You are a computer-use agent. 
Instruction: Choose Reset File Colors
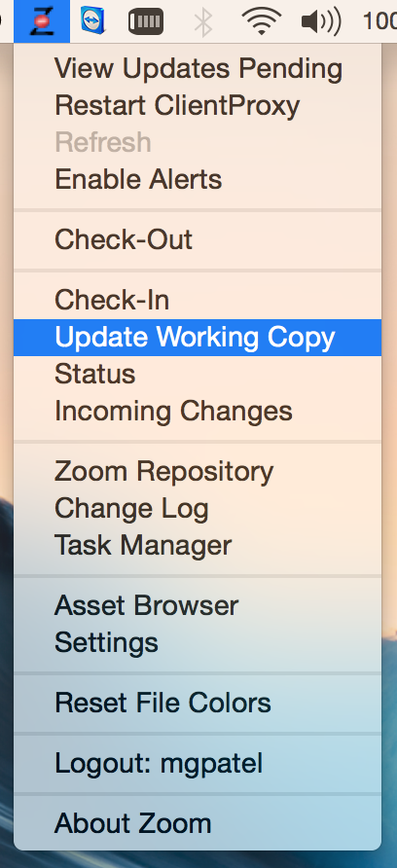pyautogui.click(x=198, y=703)
